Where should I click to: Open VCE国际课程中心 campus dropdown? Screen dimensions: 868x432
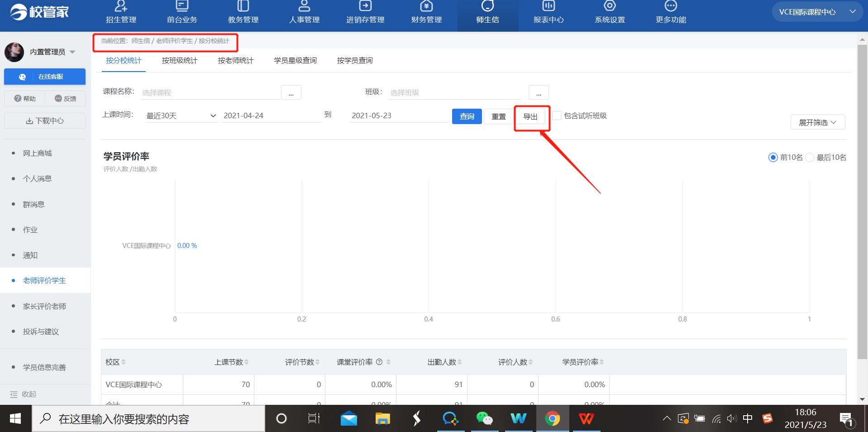(x=817, y=12)
